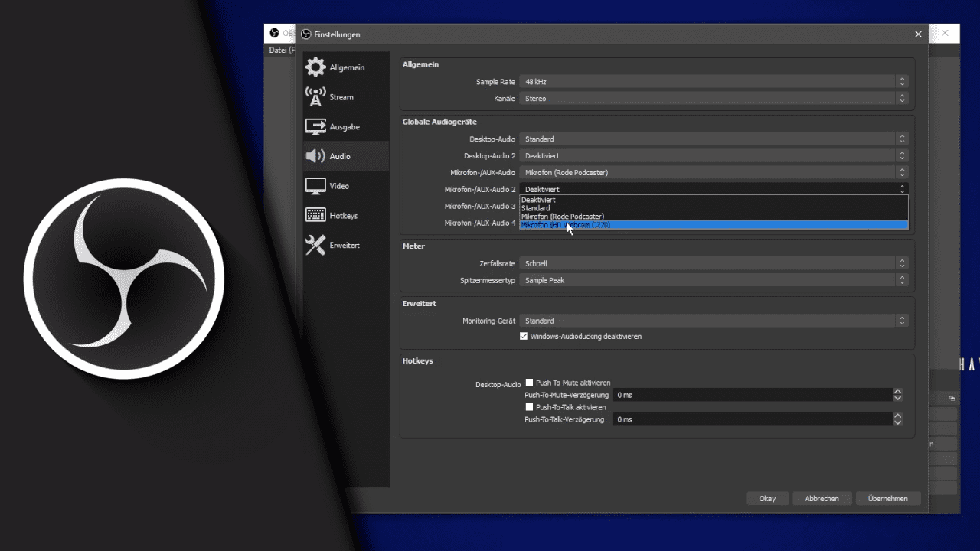Viewport: 980px width, 551px height.
Task: Open the Allgemein gear icon in sidebar
Action: [x=315, y=67]
